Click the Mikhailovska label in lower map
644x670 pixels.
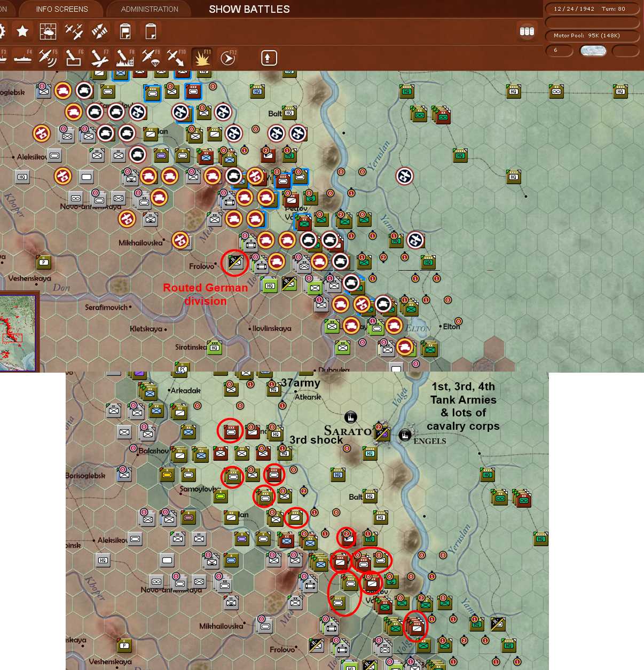[221, 626]
